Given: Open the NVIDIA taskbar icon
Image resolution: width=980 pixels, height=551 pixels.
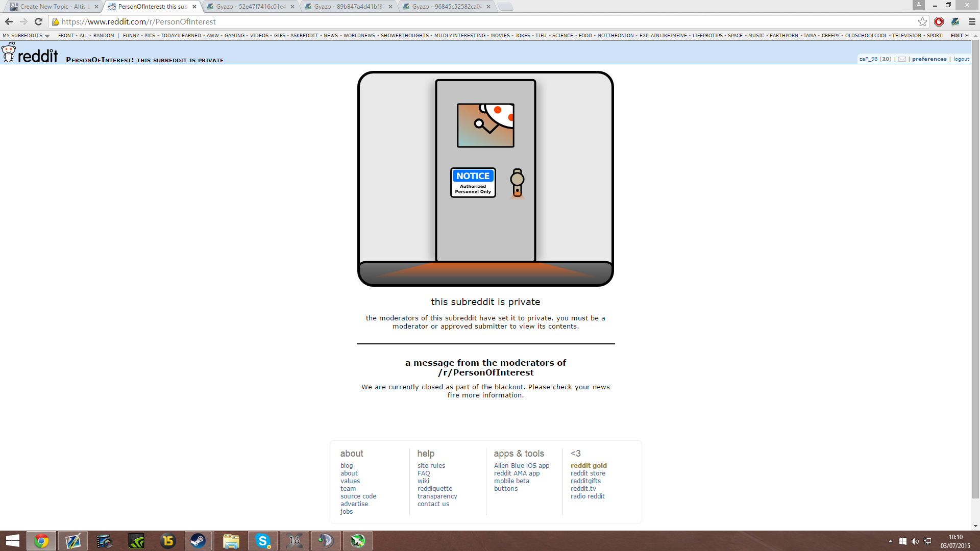Looking at the screenshot, I should click(x=136, y=541).
